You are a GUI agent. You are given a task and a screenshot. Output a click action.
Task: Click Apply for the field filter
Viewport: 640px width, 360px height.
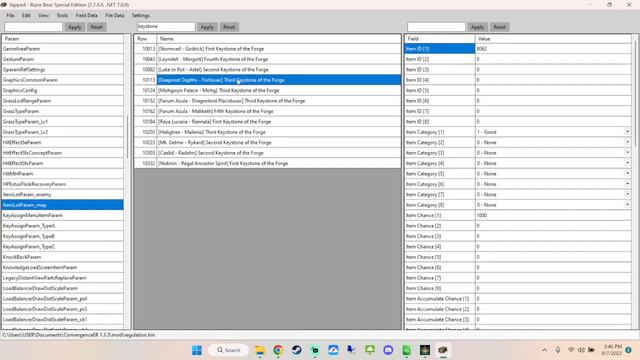(477, 27)
